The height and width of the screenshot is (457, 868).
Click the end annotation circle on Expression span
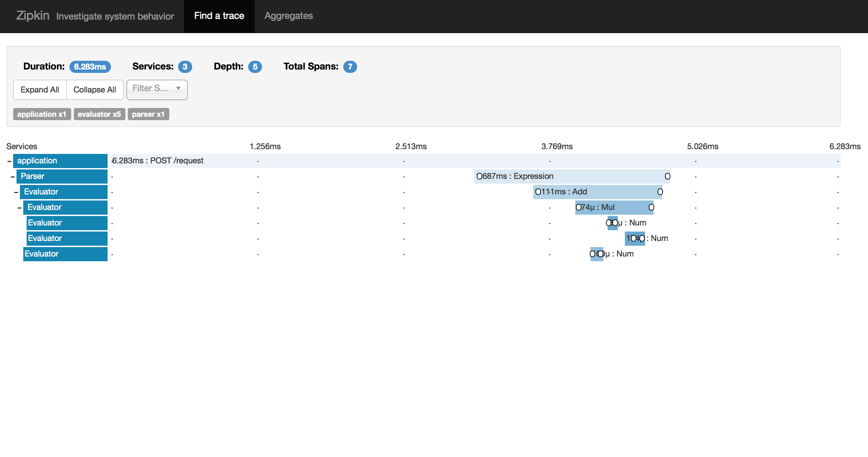(667, 176)
